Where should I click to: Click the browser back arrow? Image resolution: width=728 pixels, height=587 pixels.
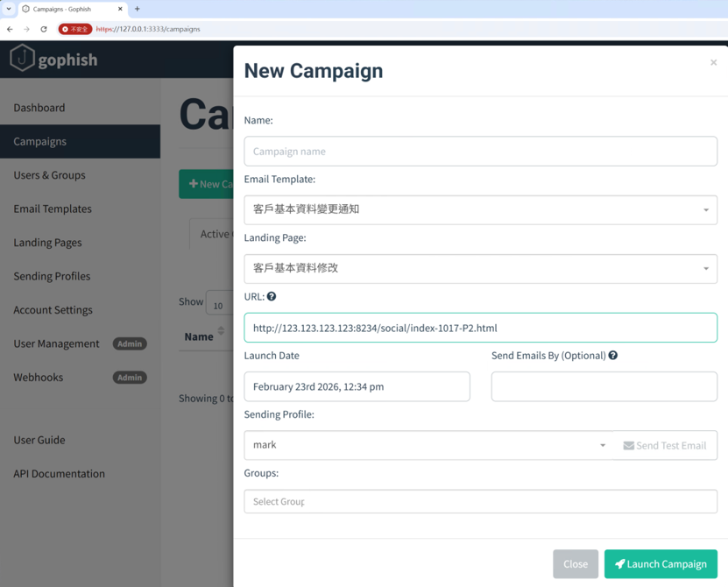(x=10, y=29)
